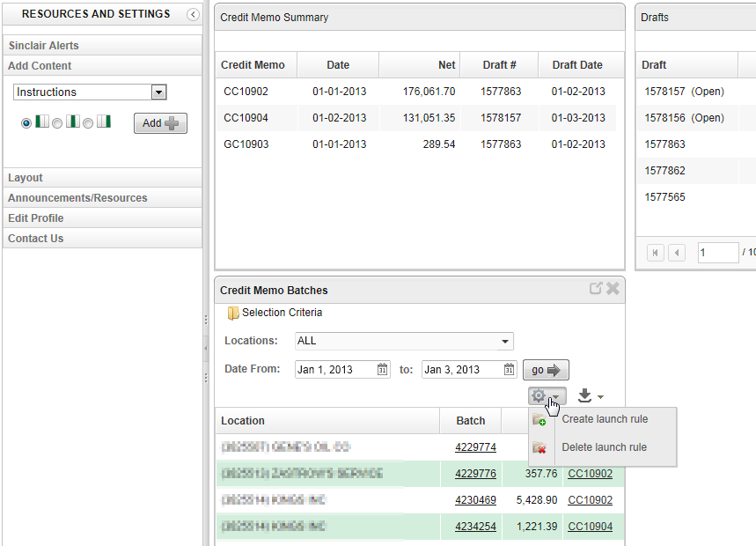Select draft 1577862 in Drafts list
This screenshot has height=546, width=756.
click(x=664, y=171)
